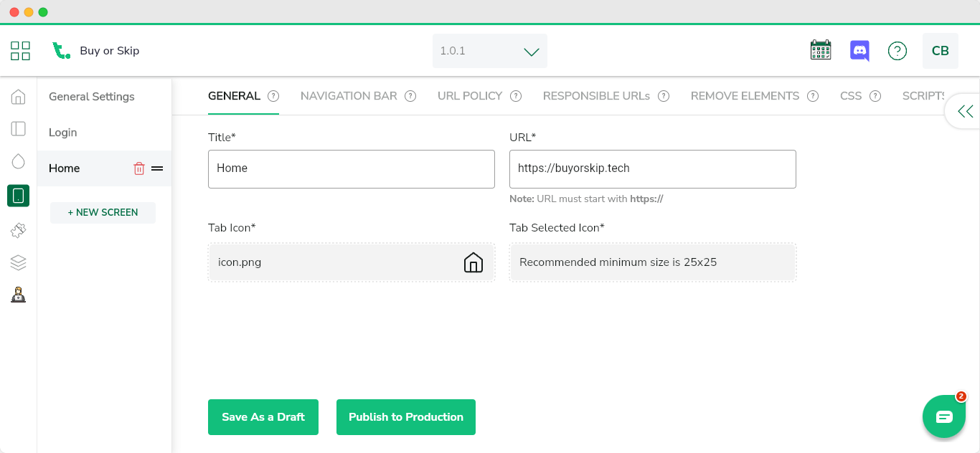Open the CB user profile menu
The image size is (980, 453).
[x=940, y=51]
